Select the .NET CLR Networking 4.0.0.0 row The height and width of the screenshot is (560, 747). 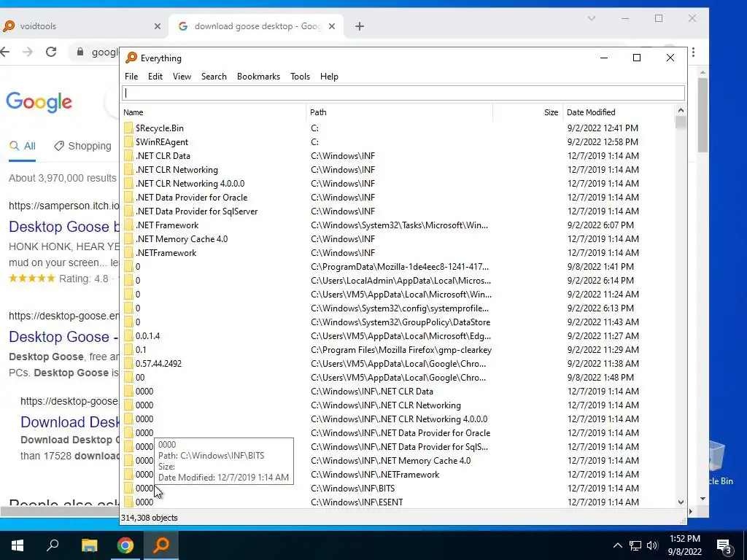tap(398, 184)
